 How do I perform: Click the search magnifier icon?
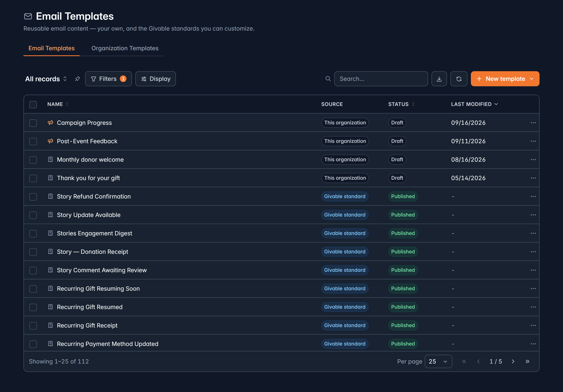tap(328, 79)
